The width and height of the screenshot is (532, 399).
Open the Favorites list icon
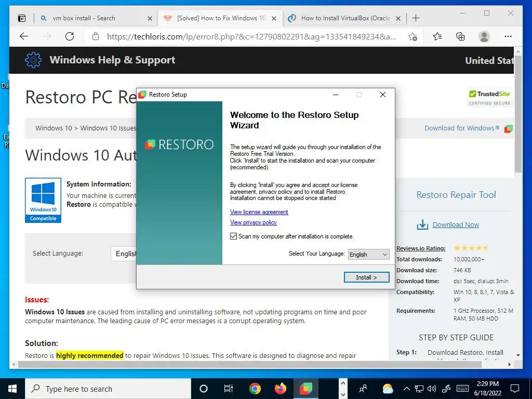point(437,36)
